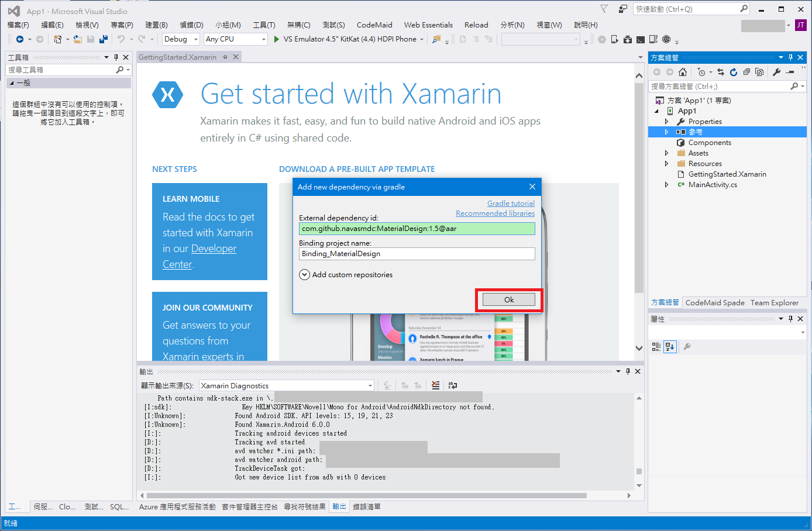This screenshot has height=531, width=812.
Task: Switch to the 錯誤清單 error list tab
Action: coord(367,507)
